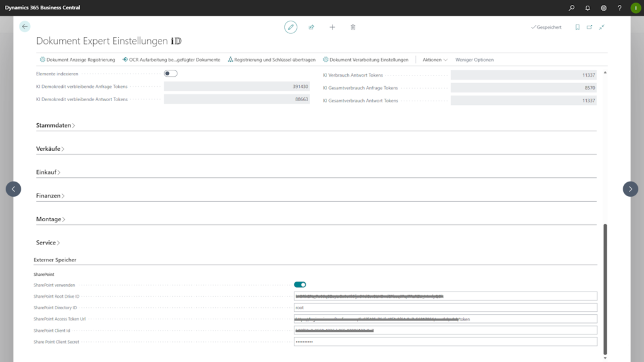Click the share icon in header
This screenshot has height=362, width=644.
[x=311, y=27]
